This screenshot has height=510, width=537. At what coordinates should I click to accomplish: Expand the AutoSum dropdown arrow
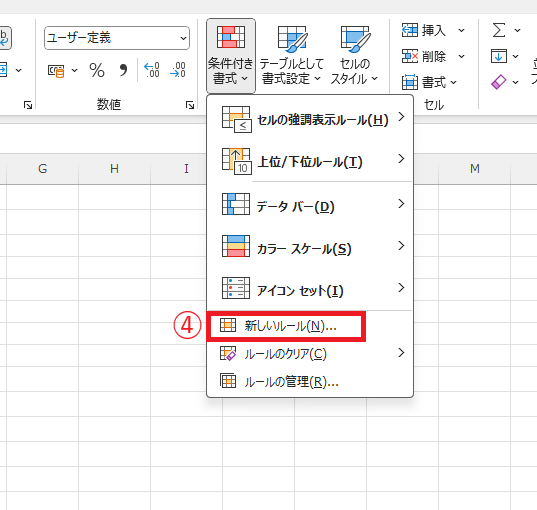click(517, 30)
